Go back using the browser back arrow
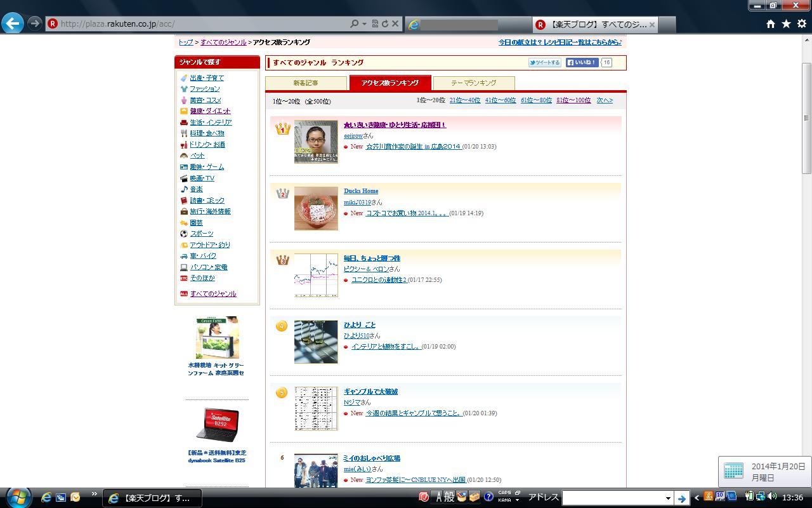 [13, 23]
